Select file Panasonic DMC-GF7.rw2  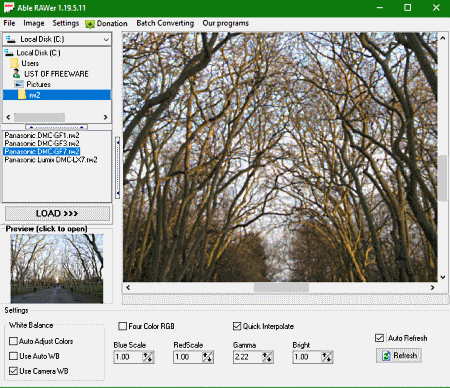click(x=42, y=151)
